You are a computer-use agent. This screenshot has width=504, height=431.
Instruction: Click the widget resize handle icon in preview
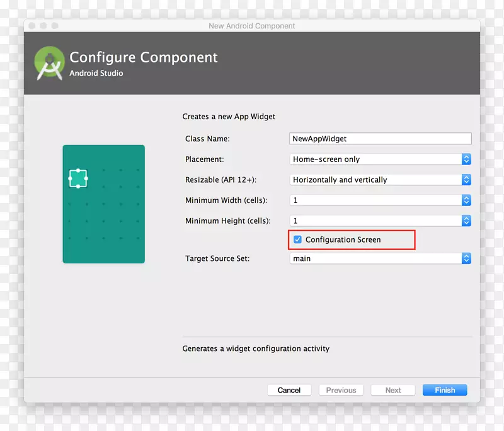click(x=77, y=178)
